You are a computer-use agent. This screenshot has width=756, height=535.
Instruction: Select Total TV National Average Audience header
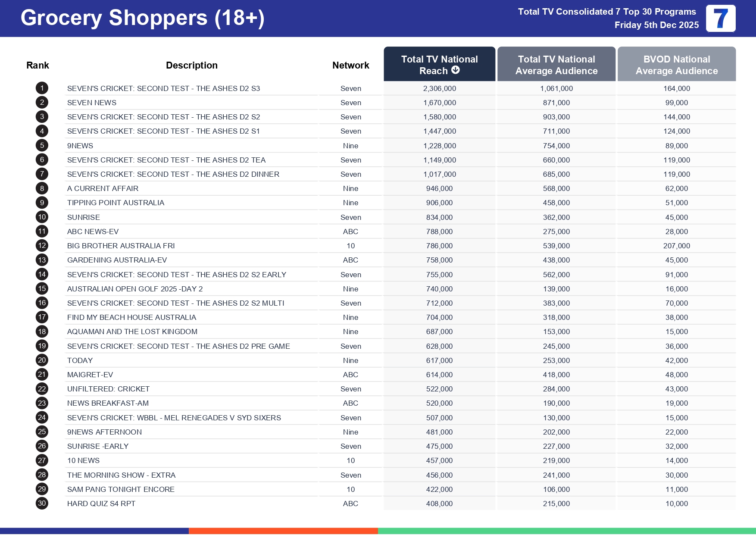click(x=556, y=65)
